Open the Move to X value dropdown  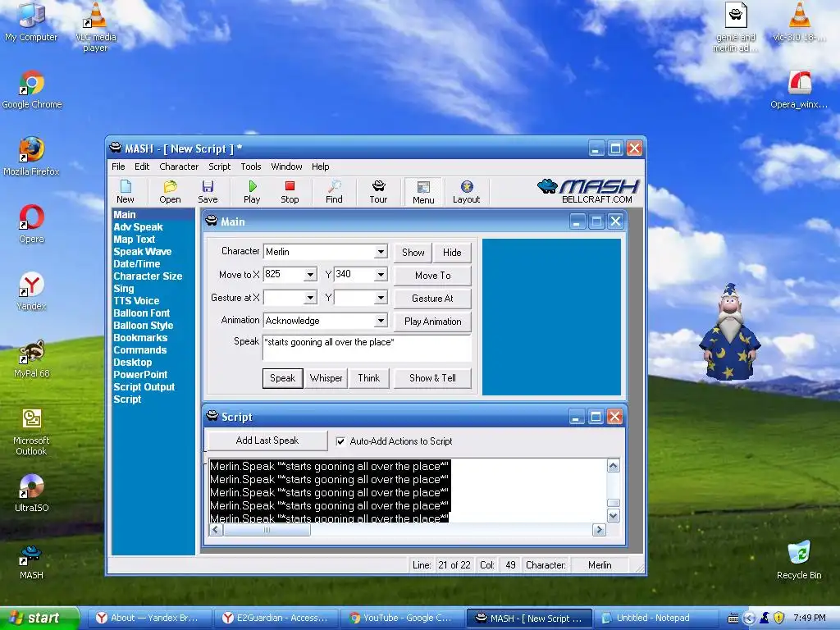pyautogui.click(x=310, y=275)
